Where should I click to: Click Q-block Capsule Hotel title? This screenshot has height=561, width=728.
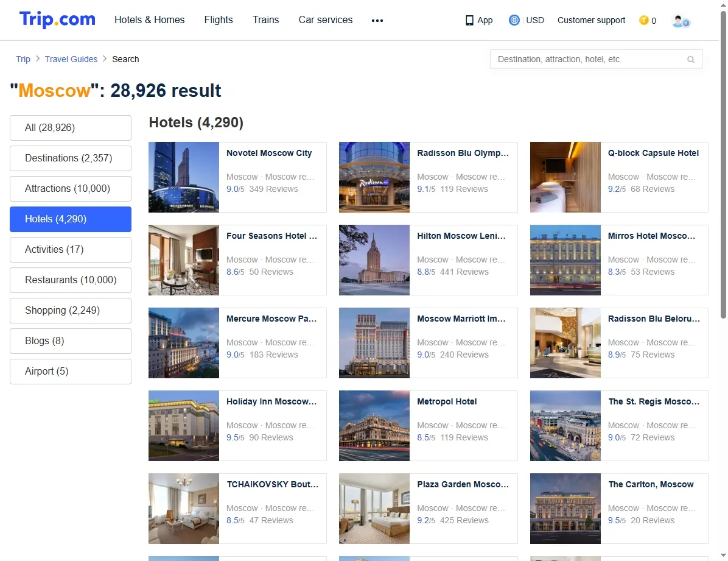click(x=653, y=153)
